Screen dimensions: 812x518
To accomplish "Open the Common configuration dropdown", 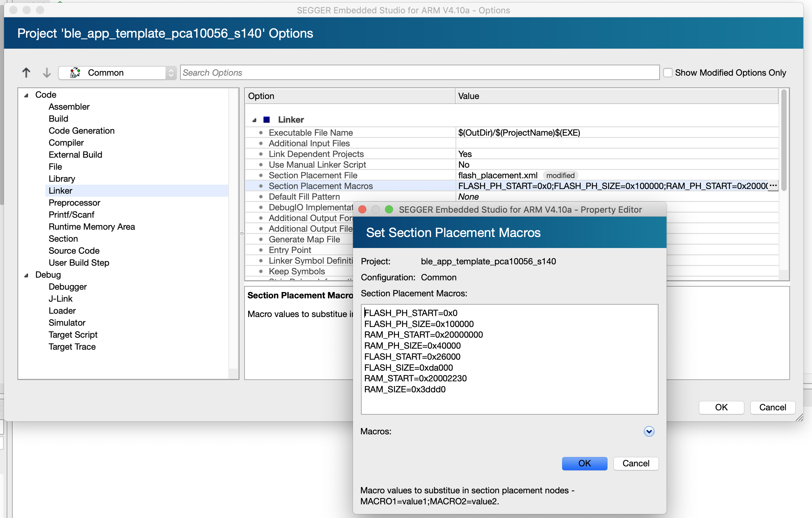I will pyautogui.click(x=170, y=72).
